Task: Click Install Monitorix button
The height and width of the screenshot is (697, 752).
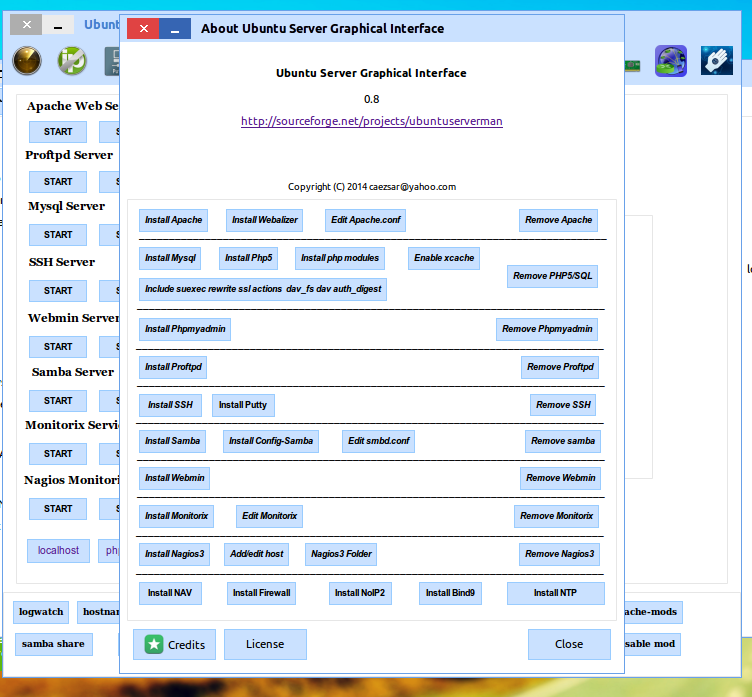Action: coord(176,516)
